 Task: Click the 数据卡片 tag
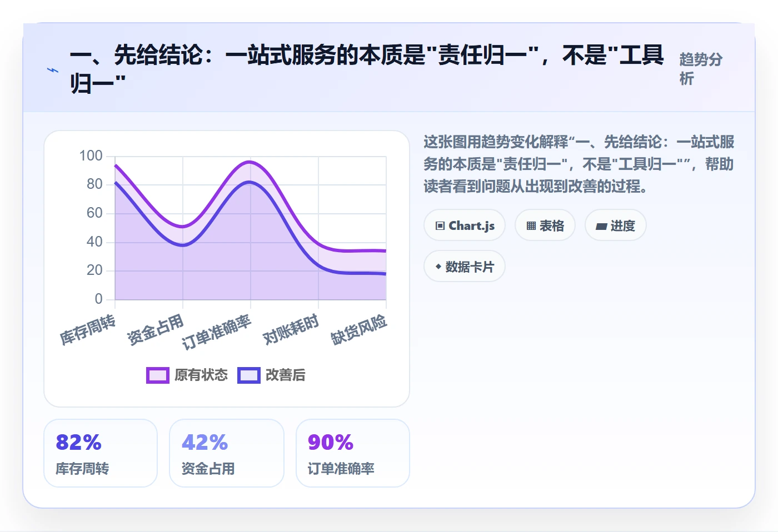(465, 267)
